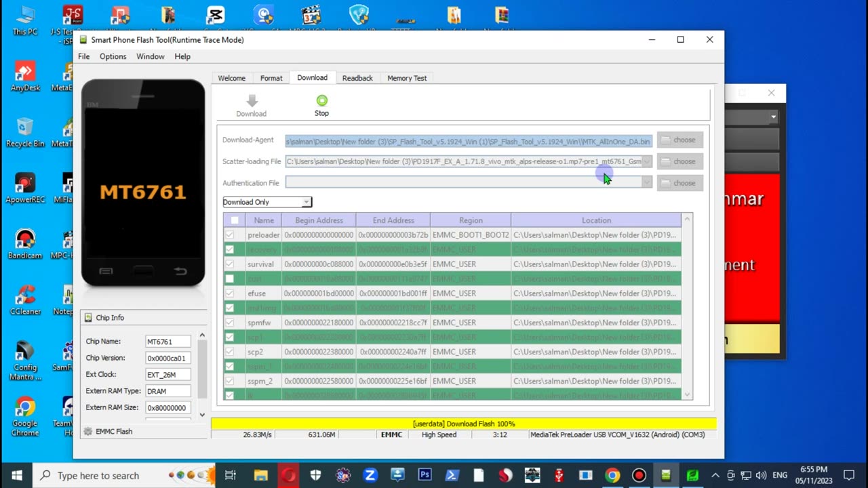This screenshot has width=868, height=488.
Task: Toggle the spmfw row checkbox
Action: click(230, 323)
